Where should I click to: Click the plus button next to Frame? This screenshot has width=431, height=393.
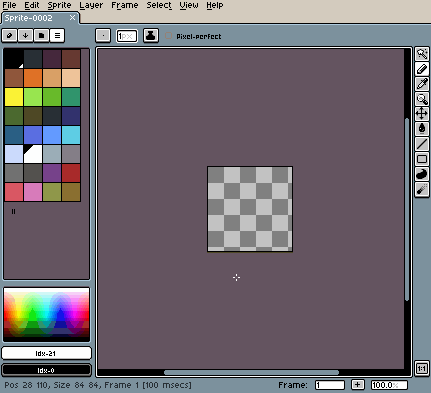[358, 385]
